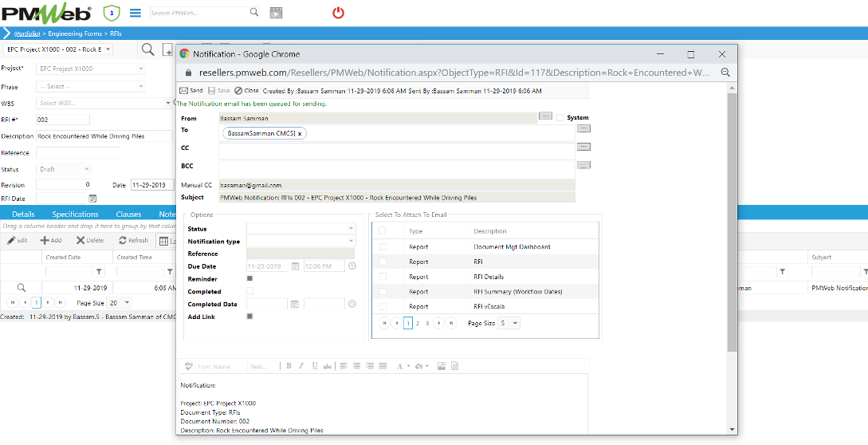Open Due Date time picker clock
Screen dimensions: 868x445
tap(352, 266)
